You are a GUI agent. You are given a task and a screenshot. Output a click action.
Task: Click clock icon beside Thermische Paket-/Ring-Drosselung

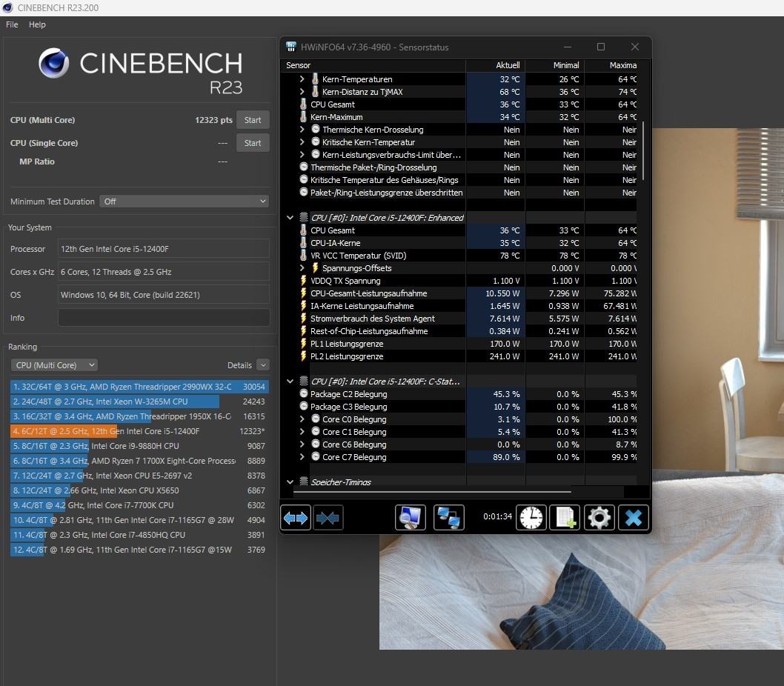pyautogui.click(x=304, y=167)
